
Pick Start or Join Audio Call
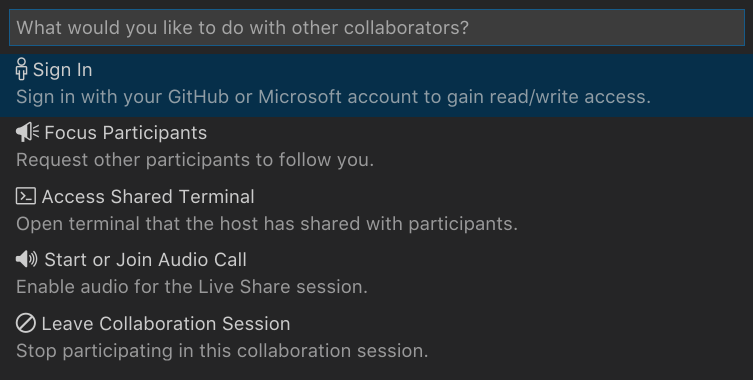point(146,260)
